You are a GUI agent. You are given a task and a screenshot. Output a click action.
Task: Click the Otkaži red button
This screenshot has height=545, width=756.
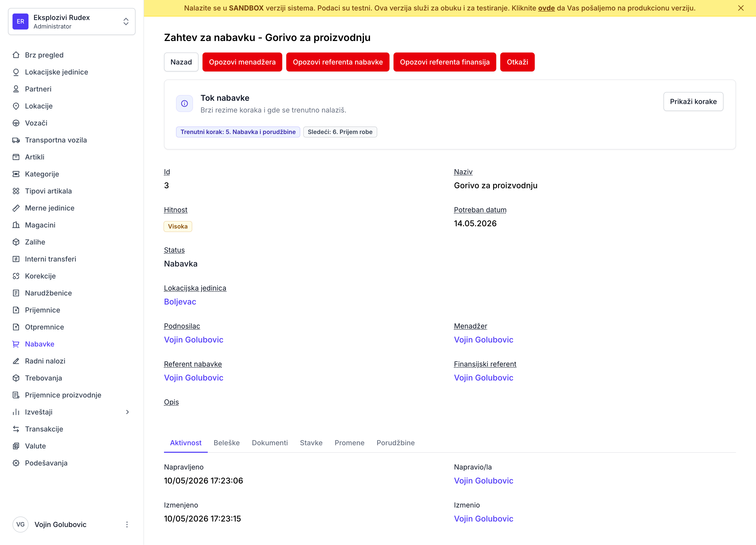[517, 62]
